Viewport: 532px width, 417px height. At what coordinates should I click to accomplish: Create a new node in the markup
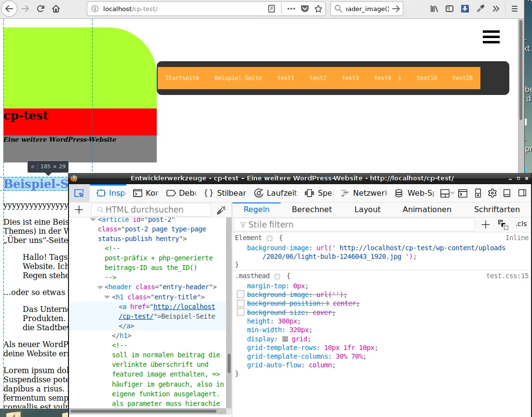pos(79,210)
